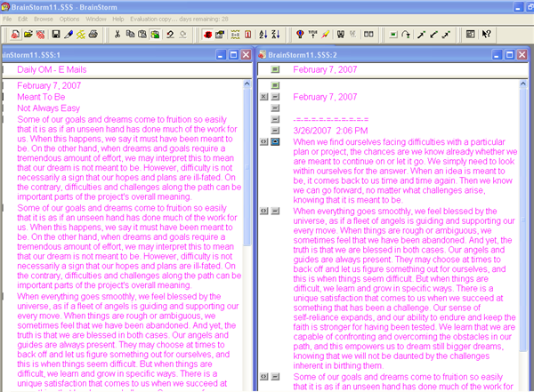The width and height of the screenshot is (534, 392).
Task: Click the wavy numbering toolbar icon
Action: coord(235,35)
